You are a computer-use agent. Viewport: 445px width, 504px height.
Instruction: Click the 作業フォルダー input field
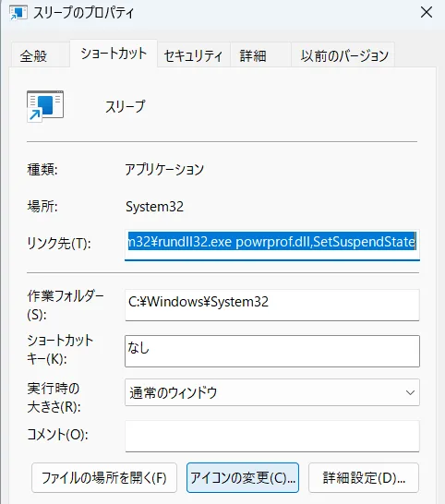click(x=272, y=305)
